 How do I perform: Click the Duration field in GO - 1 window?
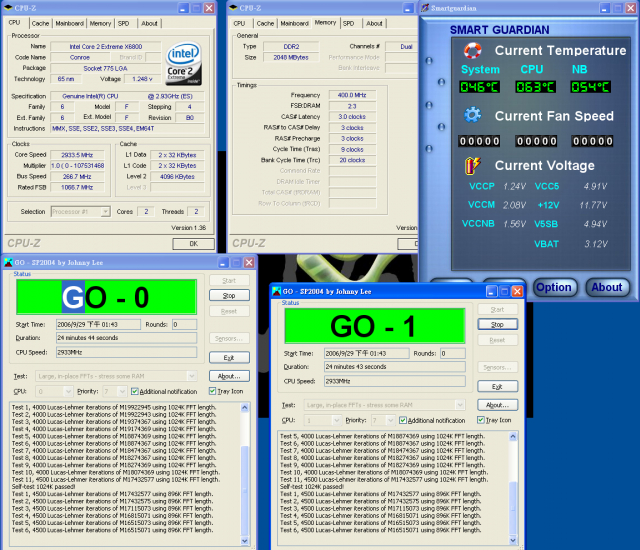395,367
